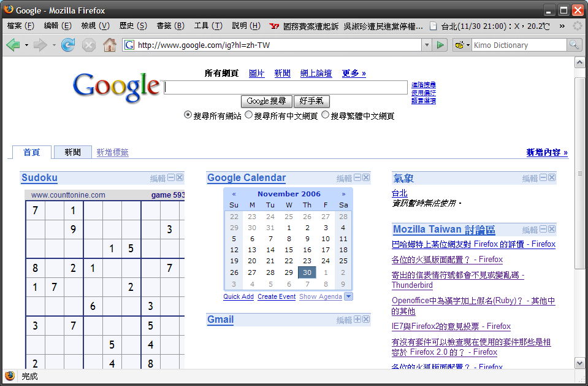The height and width of the screenshot is (386, 588).
Task: Expand the calendar Show Agenda dropdown arrow
Action: coord(348,296)
